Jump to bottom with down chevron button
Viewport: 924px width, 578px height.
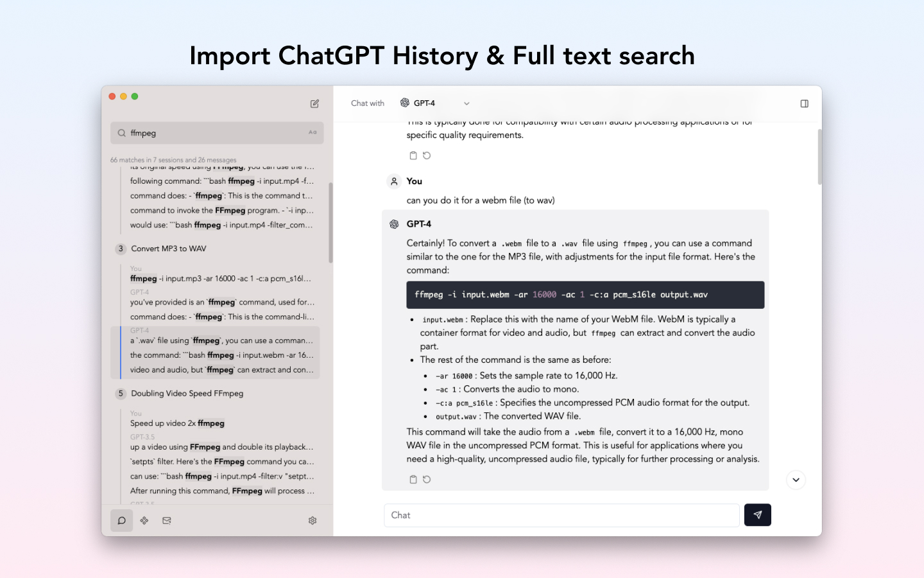[x=796, y=480]
